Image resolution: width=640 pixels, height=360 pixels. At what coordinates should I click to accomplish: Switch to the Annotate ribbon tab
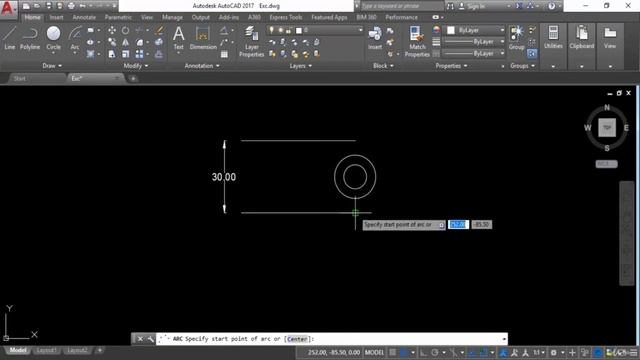click(84, 17)
